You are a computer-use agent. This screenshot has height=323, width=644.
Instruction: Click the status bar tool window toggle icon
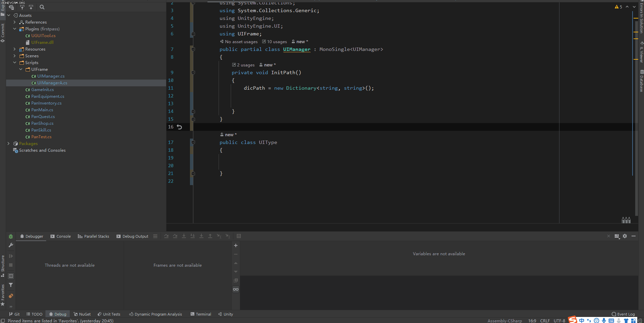tap(3, 321)
